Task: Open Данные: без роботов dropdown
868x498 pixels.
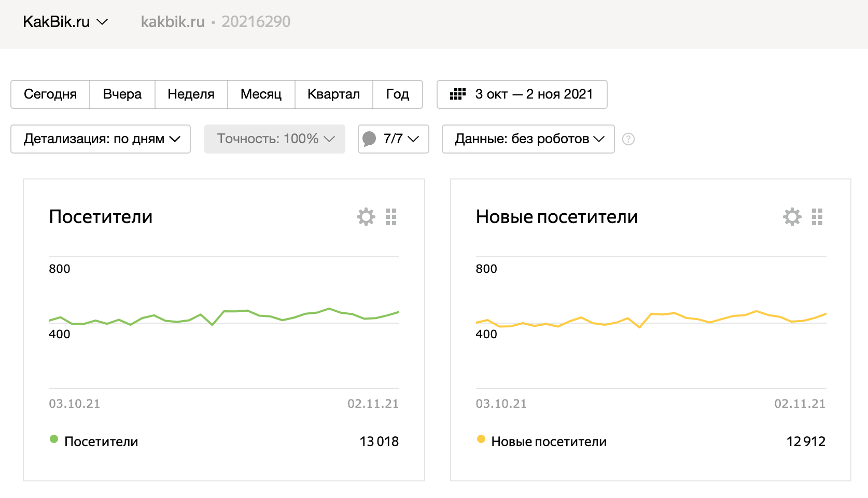Action: pos(528,139)
